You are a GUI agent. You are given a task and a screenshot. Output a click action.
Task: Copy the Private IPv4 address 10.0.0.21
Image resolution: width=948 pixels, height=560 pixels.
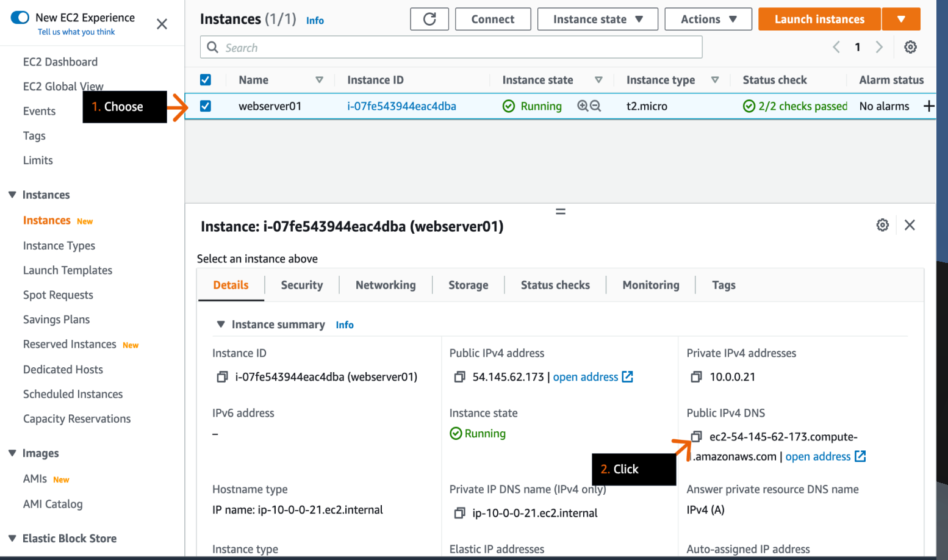point(696,377)
